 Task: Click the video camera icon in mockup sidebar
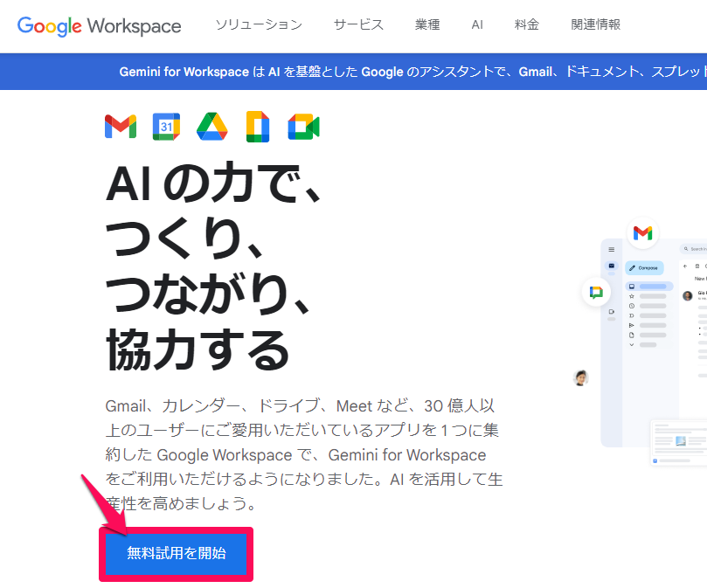612,312
